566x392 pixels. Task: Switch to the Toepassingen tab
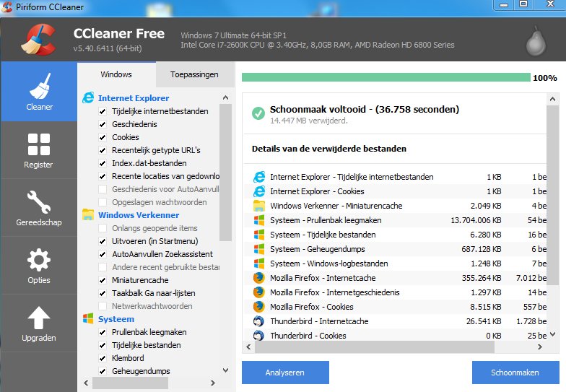[x=195, y=74]
